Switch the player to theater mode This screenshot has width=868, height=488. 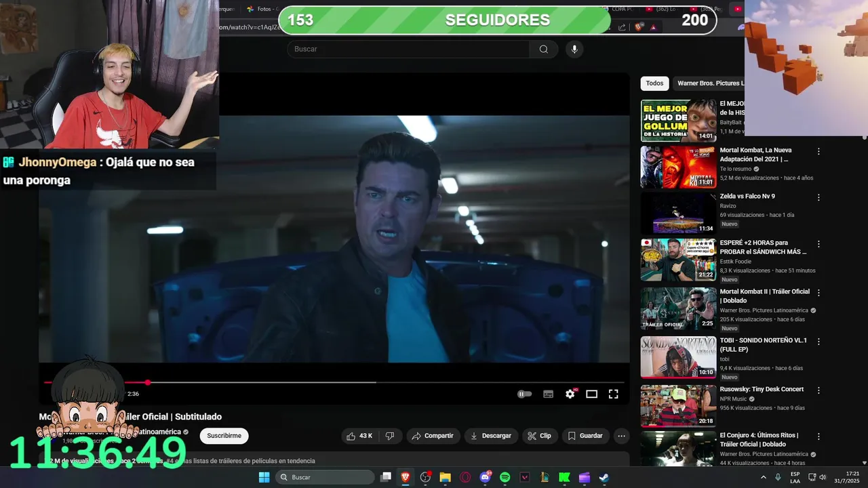coord(591,394)
